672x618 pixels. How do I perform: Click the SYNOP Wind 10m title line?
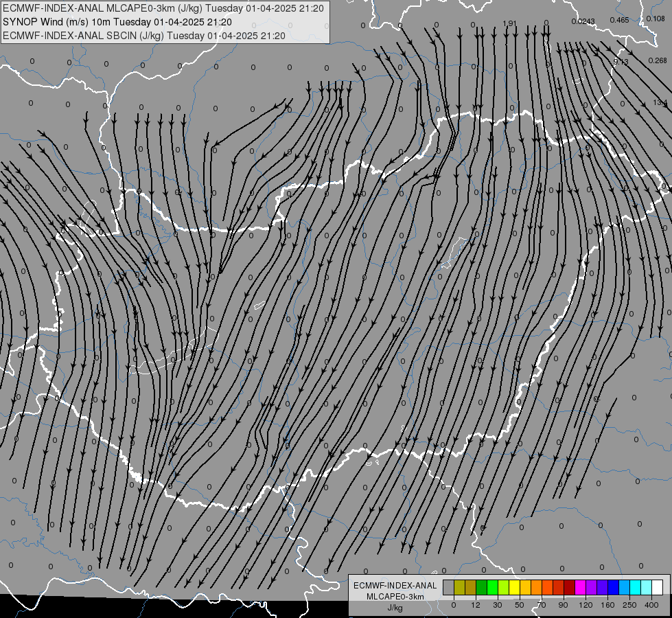pos(117,22)
